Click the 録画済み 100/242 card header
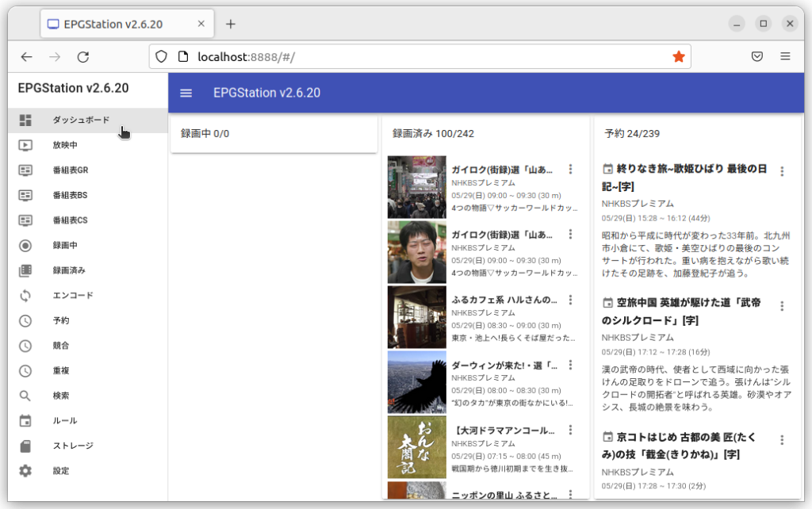The height and width of the screenshot is (509, 812). [x=433, y=134]
